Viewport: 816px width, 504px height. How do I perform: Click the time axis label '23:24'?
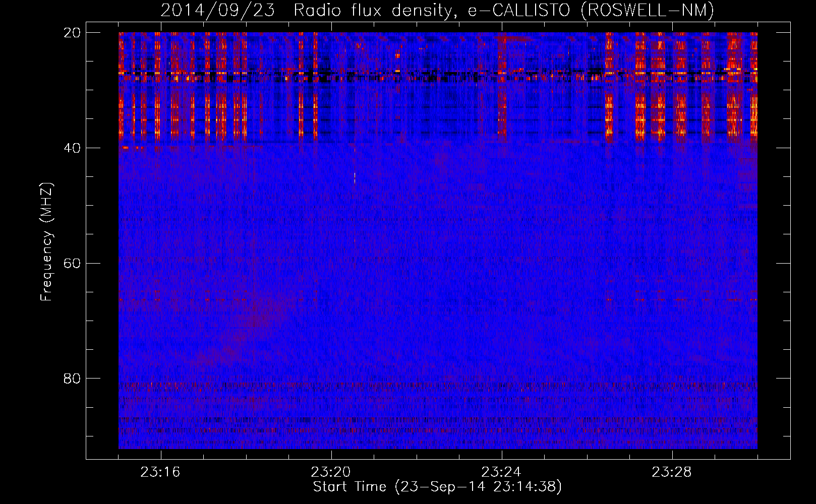coord(501,472)
